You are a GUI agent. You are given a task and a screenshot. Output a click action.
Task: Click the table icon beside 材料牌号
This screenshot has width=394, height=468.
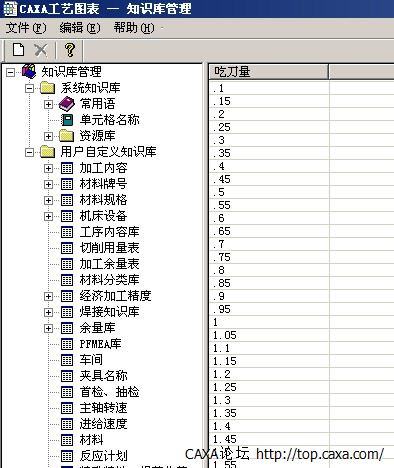tap(67, 184)
